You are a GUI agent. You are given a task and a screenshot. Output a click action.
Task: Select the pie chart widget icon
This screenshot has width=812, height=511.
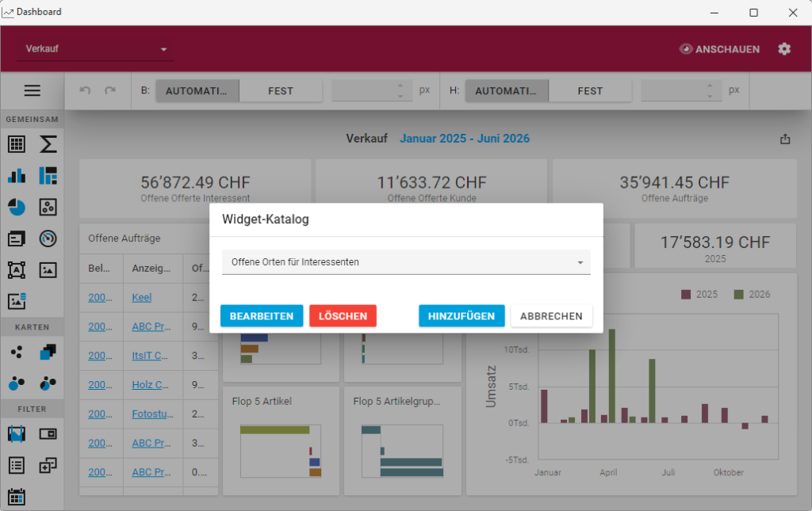[x=16, y=207]
